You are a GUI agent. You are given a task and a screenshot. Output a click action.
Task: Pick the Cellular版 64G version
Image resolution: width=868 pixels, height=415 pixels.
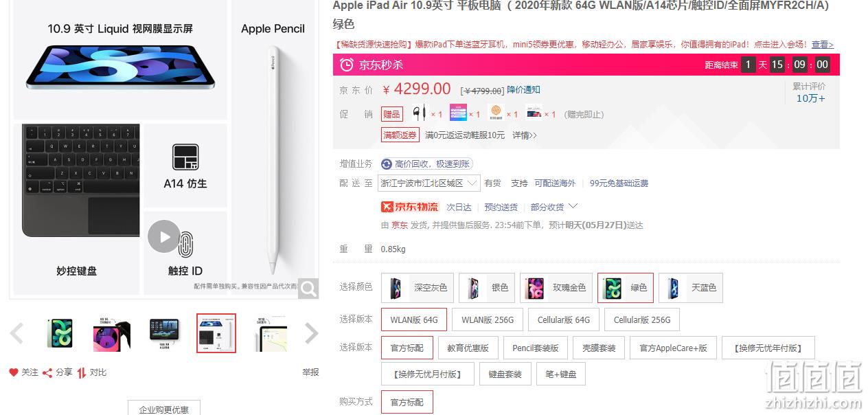563,319
